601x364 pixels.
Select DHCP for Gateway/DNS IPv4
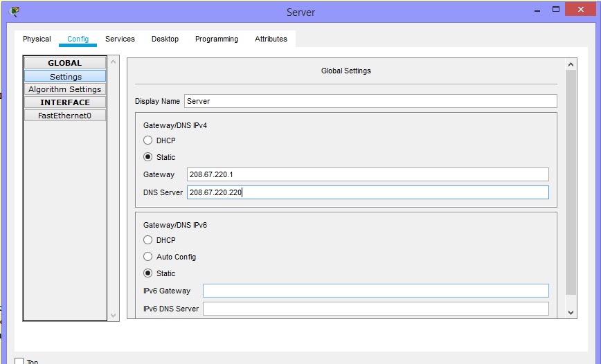coord(148,140)
